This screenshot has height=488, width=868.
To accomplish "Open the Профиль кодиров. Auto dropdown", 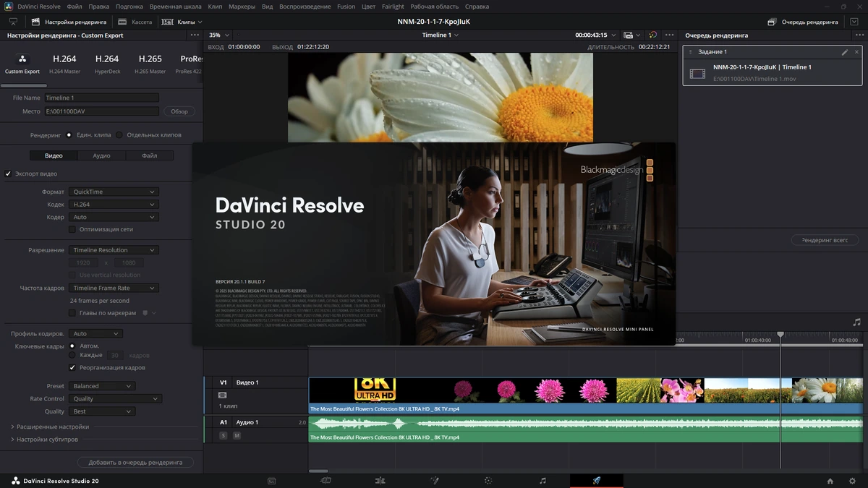I will click(x=95, y=333).
